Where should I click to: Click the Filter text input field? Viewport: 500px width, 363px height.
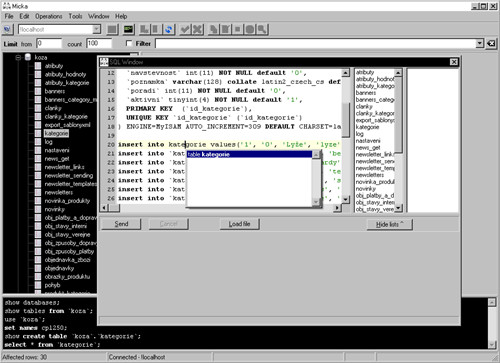[x=316, y=43]
